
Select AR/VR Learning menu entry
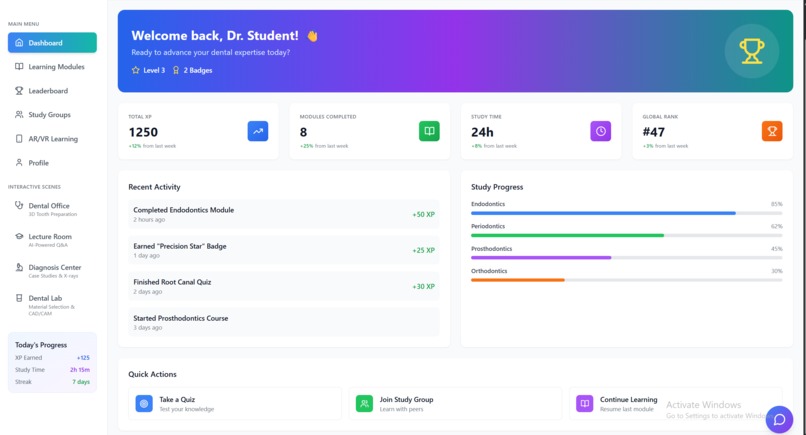tap(52, 139)
